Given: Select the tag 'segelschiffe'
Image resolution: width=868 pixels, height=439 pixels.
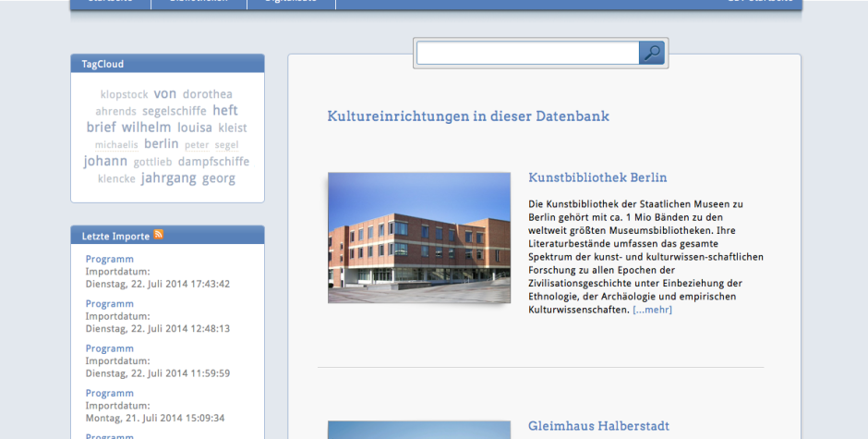Looking at the screenshot, I should click(x=175, y=111).
